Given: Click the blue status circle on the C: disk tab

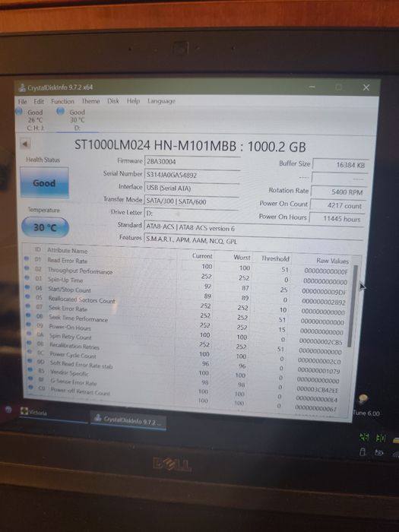Looking at the screenshot, I should (19, 111).
